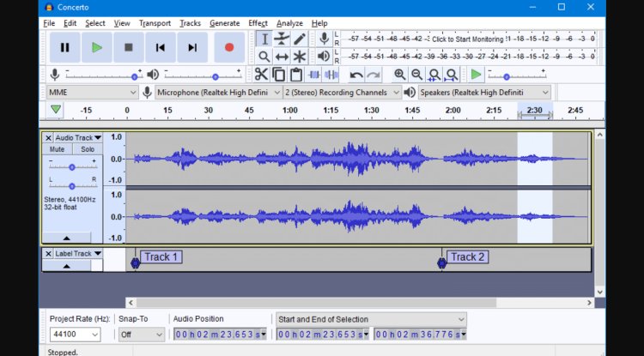Undo the last action
Screen dimensions: 644x356
click(356, 75)
